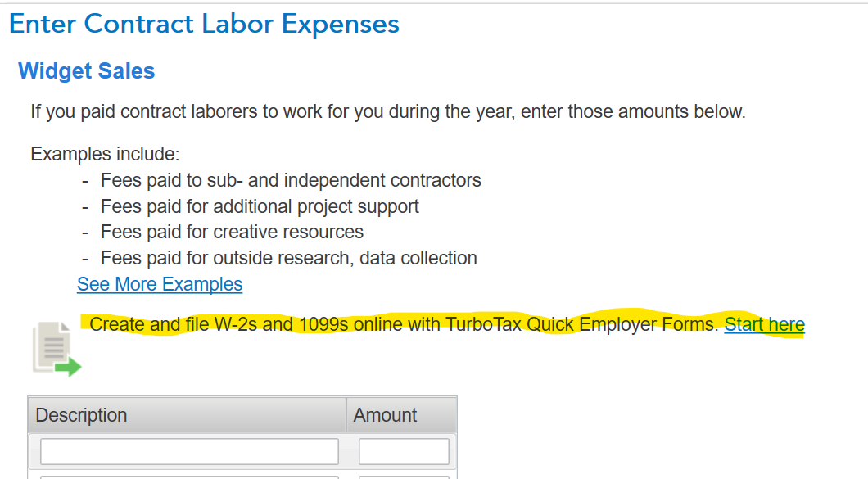Select the second row's Description field

[189, 476]
